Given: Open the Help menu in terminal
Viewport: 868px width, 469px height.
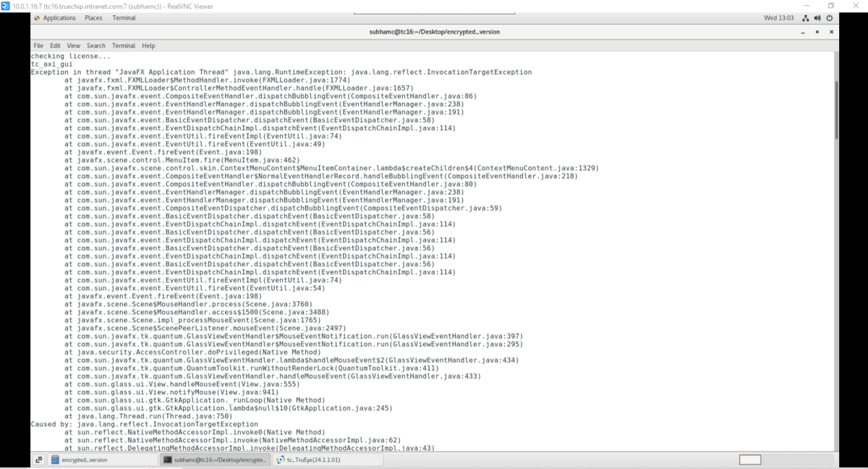Looking at the screenshot, I should [x=148, y=46].
